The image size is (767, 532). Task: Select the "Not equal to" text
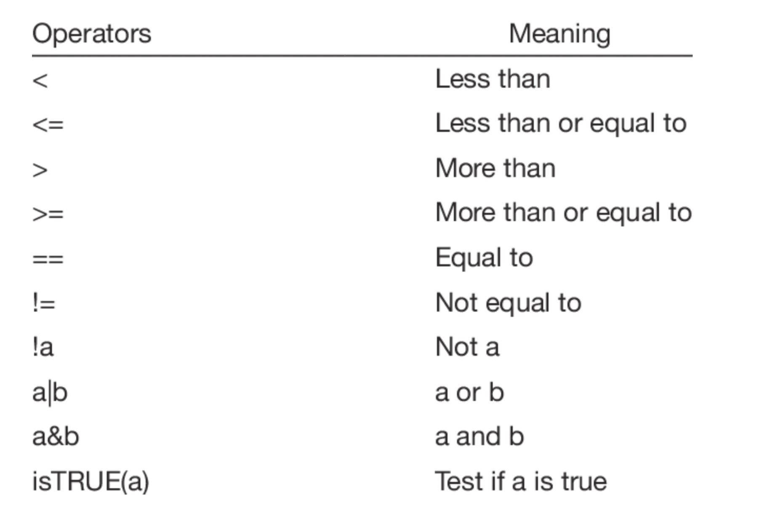[508, 303]
